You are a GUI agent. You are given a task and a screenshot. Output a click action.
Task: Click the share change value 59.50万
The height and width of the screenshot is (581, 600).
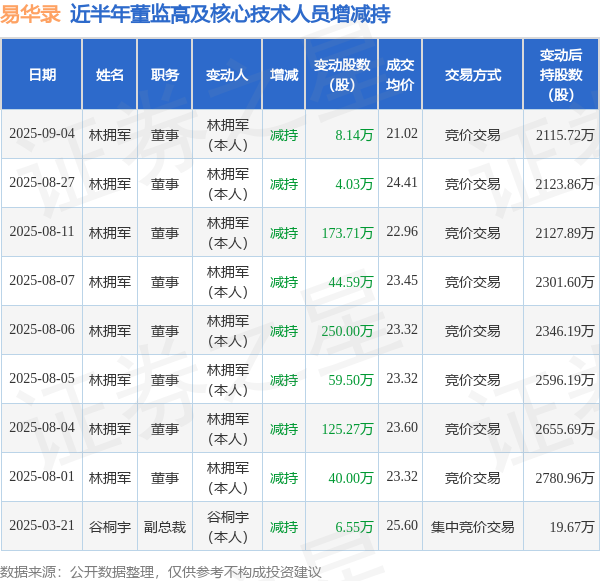click(x=351, y=380)
